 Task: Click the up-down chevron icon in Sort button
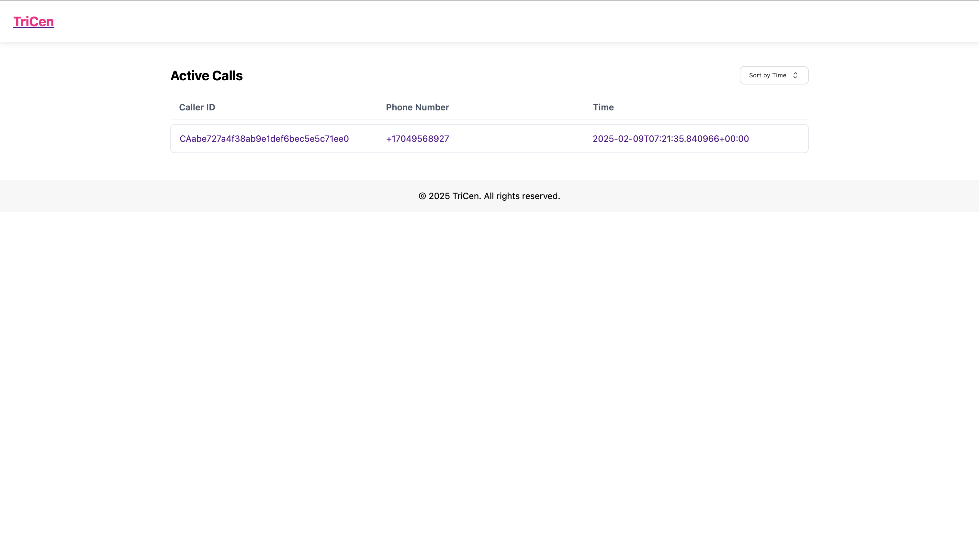(795, 75)
